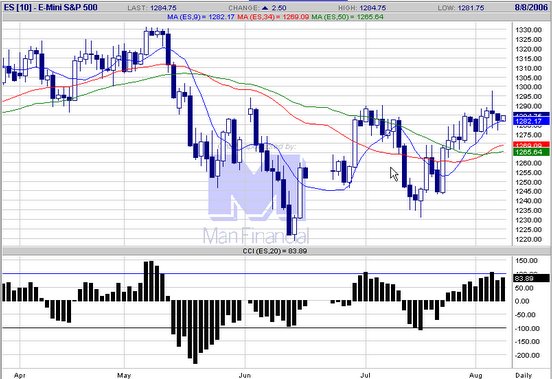Image resolution: width=552 pixels, height=379 pixels.
Task: Click the Jul label on time axis
Action: tap(366, 375)
